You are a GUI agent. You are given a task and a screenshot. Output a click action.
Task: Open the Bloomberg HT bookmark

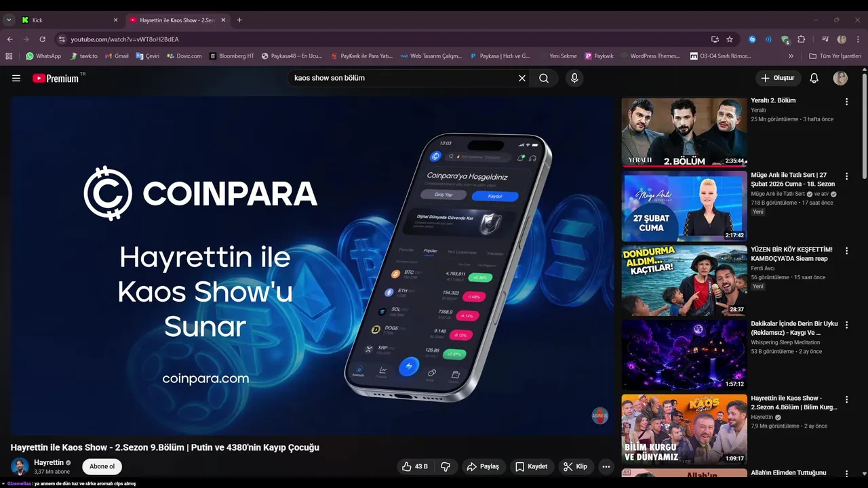(232, 56)
